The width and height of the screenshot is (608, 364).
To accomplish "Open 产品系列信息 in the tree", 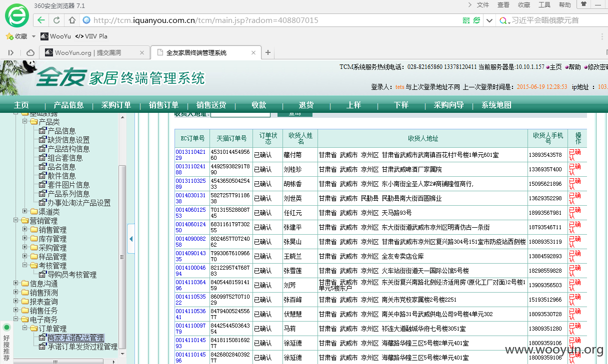I will click(68, 194).
